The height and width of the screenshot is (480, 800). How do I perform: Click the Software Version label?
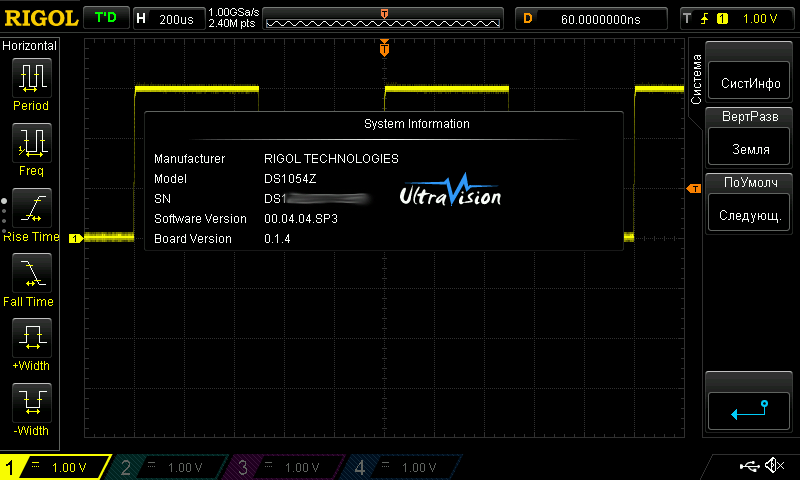click(x=200, y=219)
